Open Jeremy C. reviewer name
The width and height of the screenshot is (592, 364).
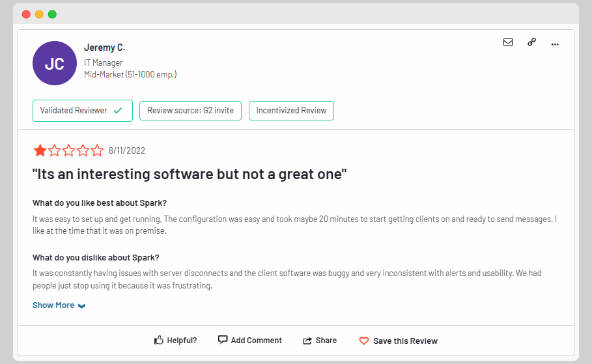(104, 48)
